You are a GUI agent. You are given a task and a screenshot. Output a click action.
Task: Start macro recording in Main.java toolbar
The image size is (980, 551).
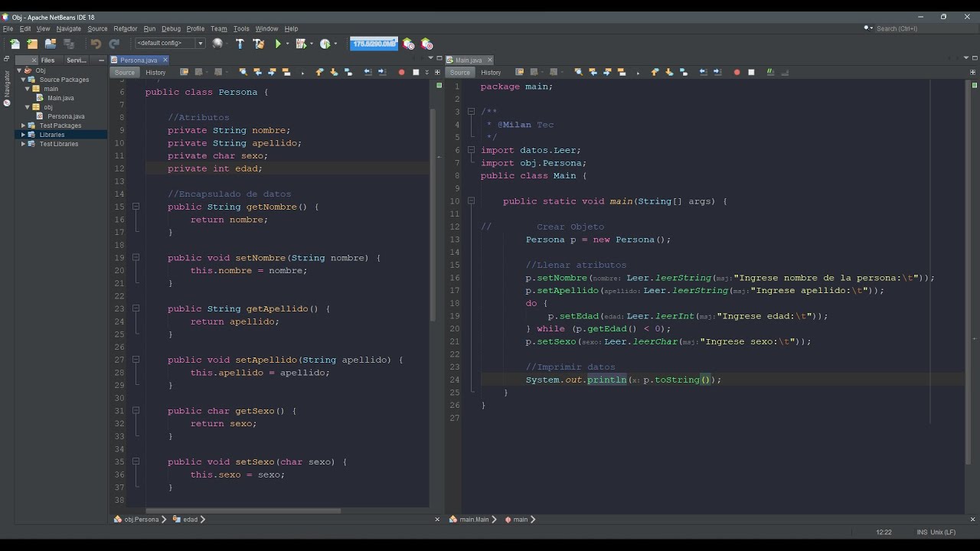(x=737, y=72)
